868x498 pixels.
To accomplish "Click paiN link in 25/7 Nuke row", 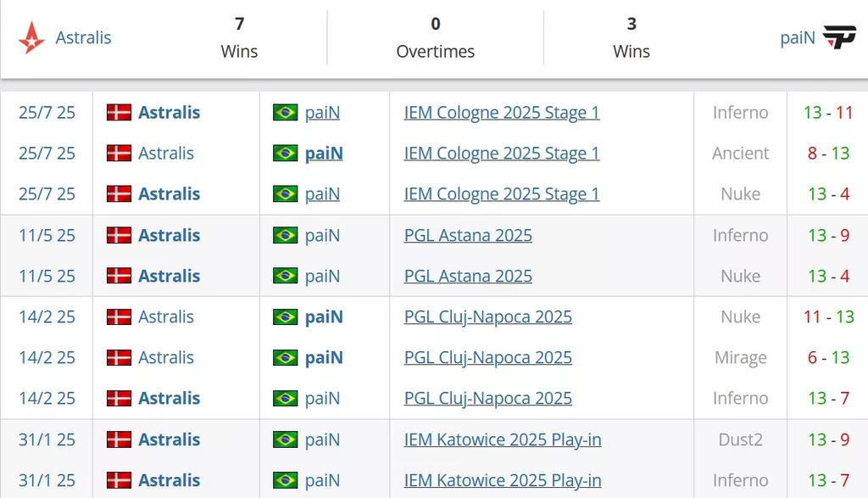I will pyautogui.click(x=322, y=194).
